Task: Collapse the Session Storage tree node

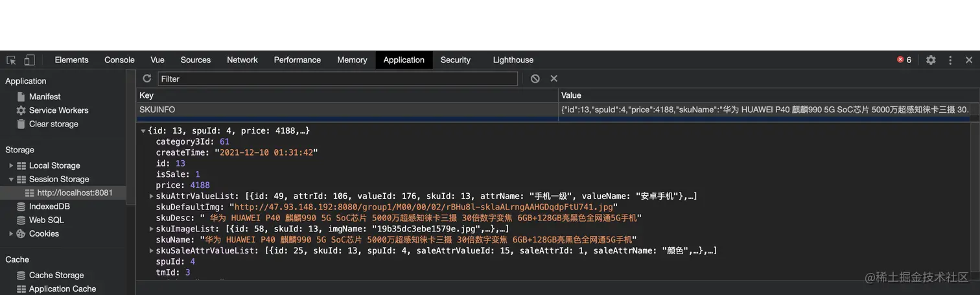Action: 11,179
